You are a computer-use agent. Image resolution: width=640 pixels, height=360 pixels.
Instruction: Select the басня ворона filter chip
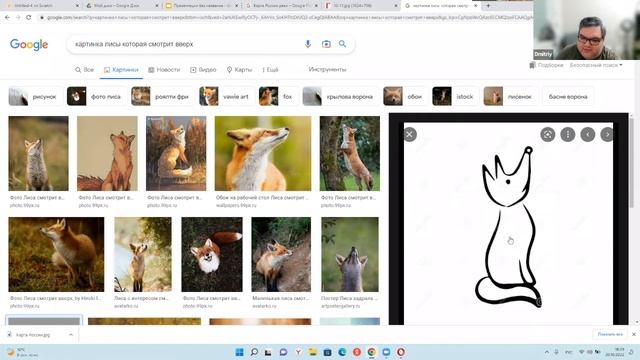(568, 97)
